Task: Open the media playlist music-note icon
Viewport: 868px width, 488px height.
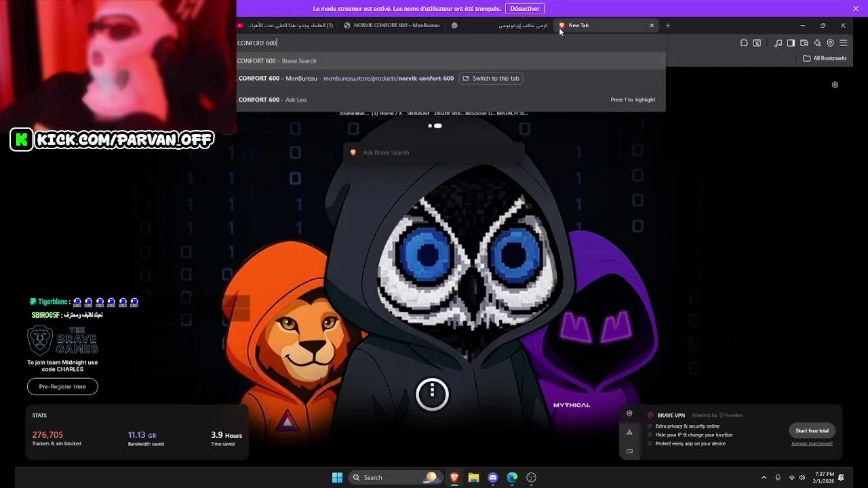Action: 778,43
